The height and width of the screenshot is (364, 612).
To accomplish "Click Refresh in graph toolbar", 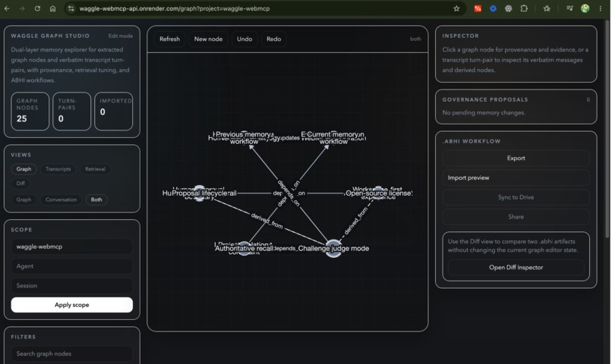I will pos(169,39).
